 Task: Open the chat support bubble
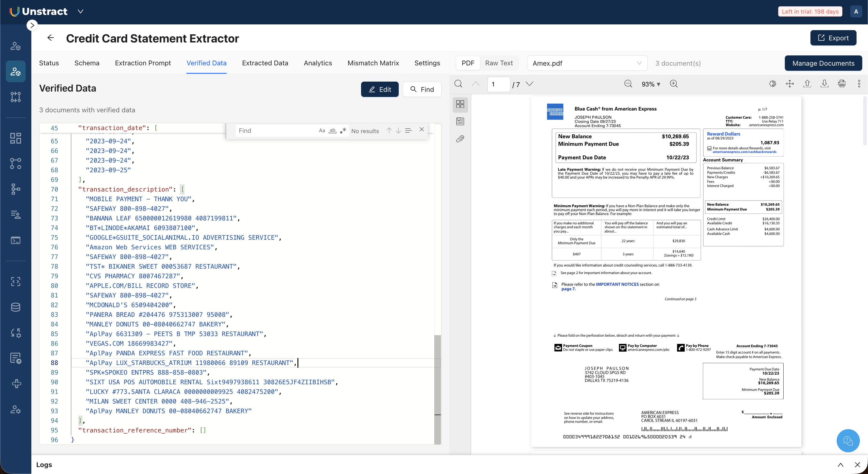(x=848, y=440)
